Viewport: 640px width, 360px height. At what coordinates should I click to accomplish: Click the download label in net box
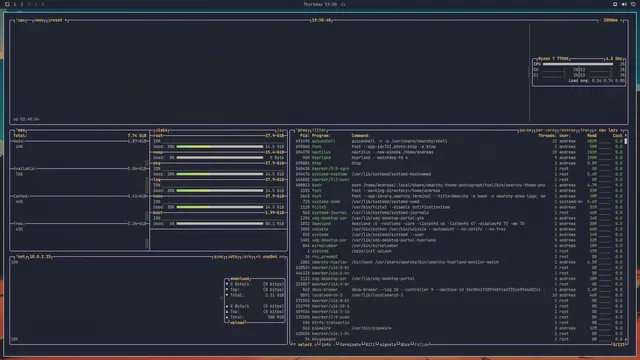240,279
